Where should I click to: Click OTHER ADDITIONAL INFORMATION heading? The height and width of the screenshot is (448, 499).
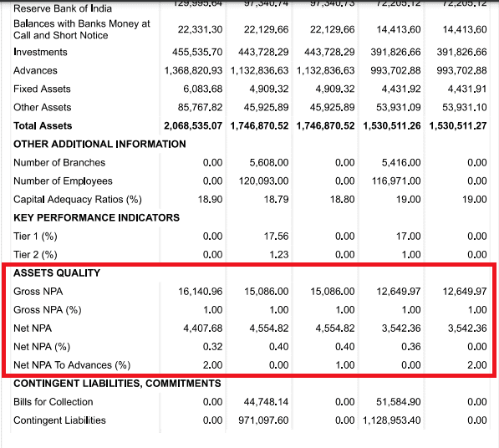tap(99, 144)
